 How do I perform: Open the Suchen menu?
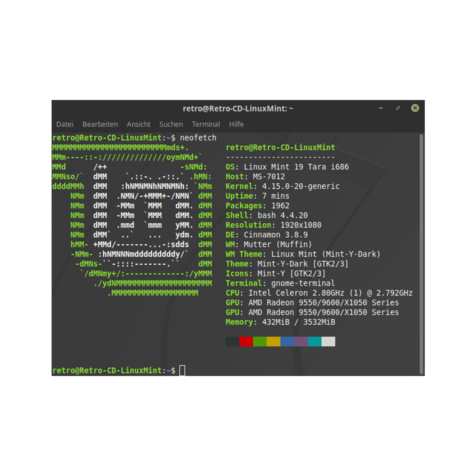[171, 124]
